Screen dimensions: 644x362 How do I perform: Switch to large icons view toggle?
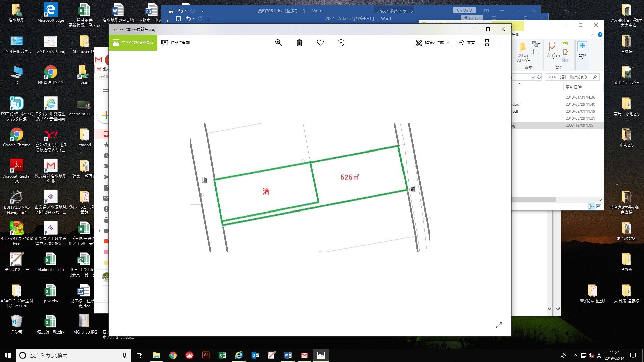tap(599, 206)
